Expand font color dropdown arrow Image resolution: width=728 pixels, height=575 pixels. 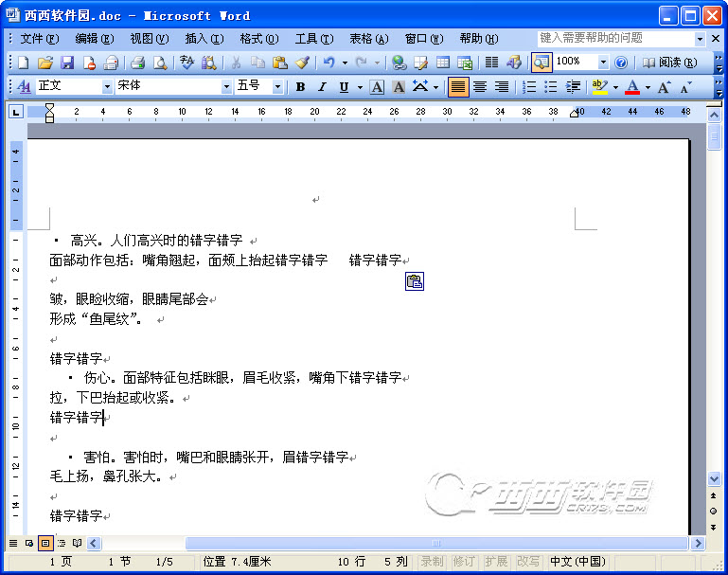[x=648, y=87]
